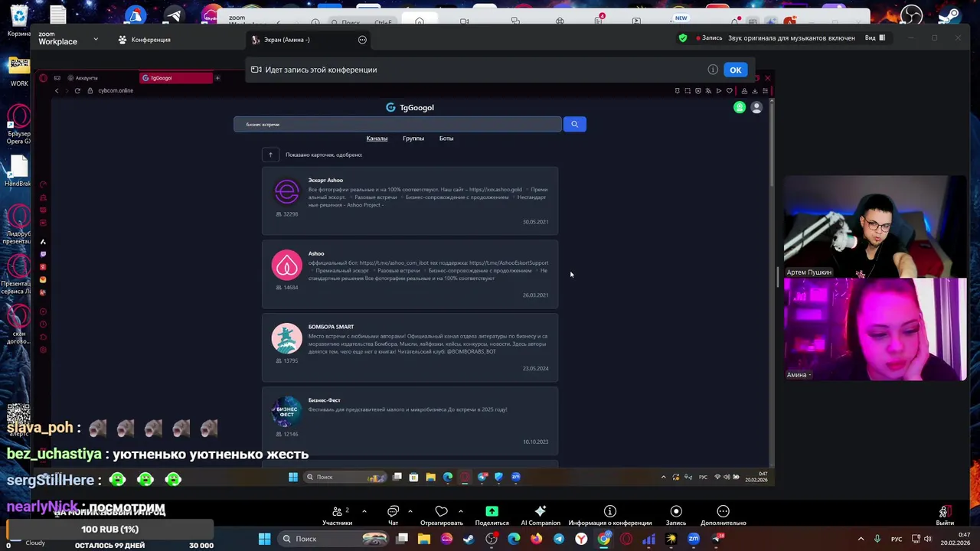
Task: Expand the arrow next to Чат
Action: (x=410, y=511)
